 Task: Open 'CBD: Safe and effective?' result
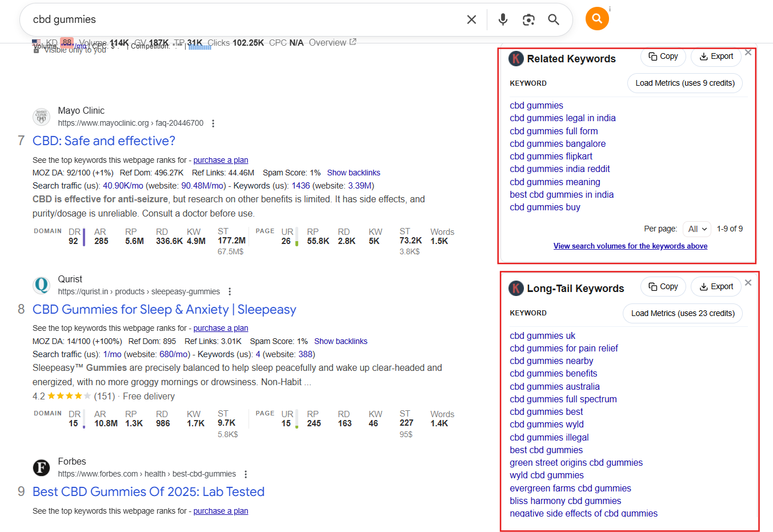coord(103,141)
